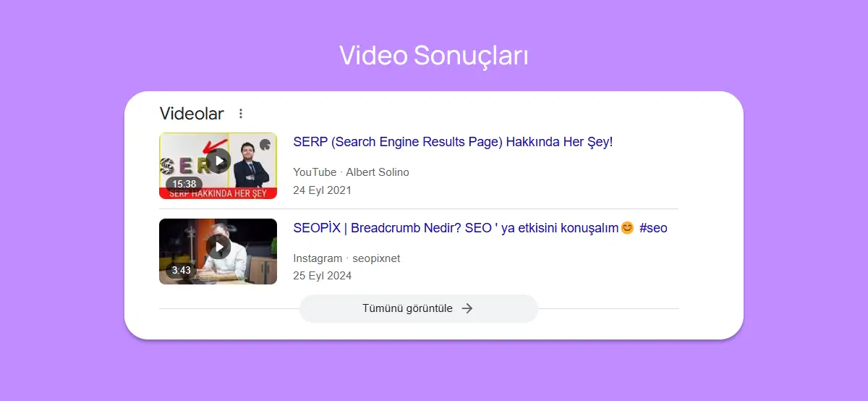
Task: Open the SERP Hakkında Her Şey video link
Action: pyautogui.click(x=453, y=142)
